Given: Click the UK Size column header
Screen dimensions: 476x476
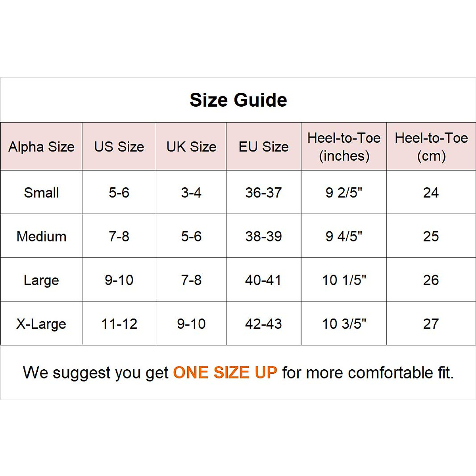Looking at the screenshot, I should point(191,147).
